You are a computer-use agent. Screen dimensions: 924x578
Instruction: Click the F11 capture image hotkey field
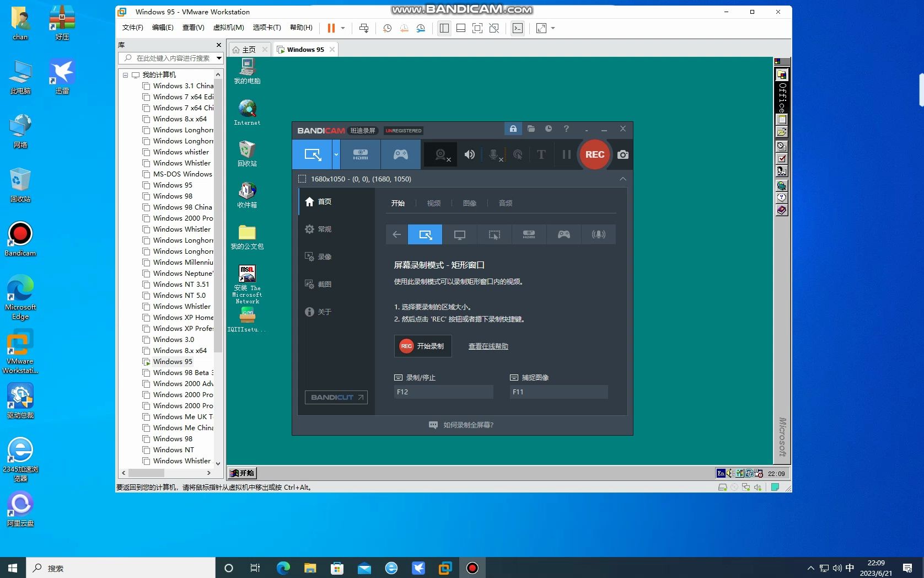click(558, 392)
